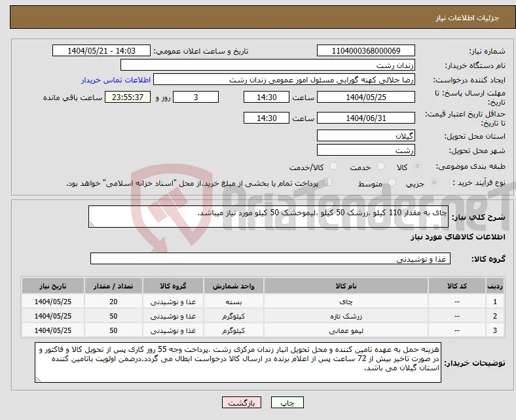Screen dimensions: 516x420
Task: Select the جزیی purchase type radio
Action: point(434,182)
